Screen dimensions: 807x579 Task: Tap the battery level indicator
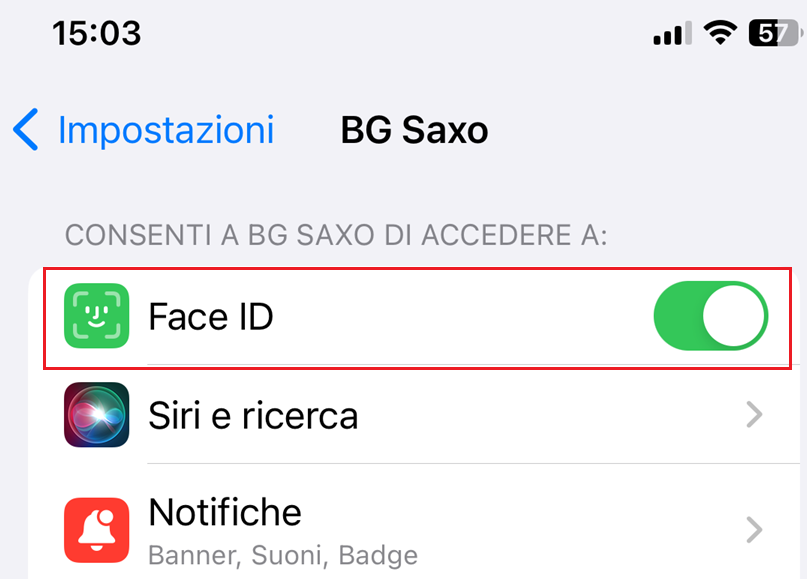pos(771,33)
